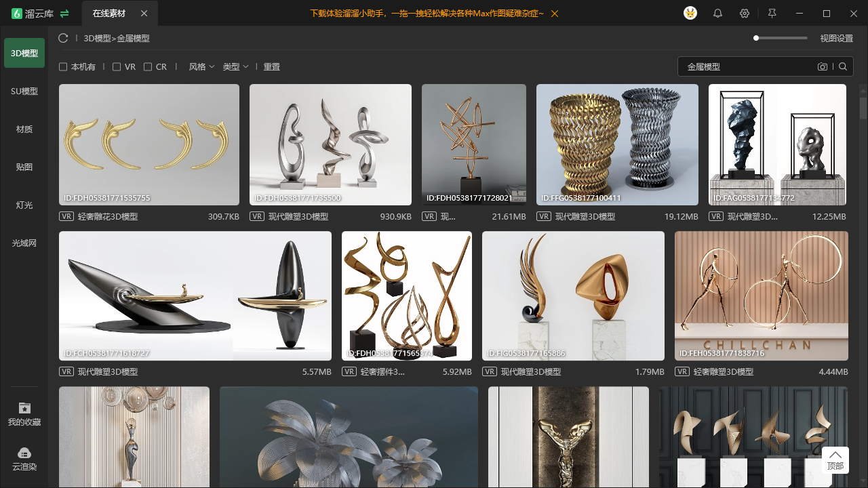The width and height of the screenshot is (868, 488).
Task: Enable the VR filter checkbox
Action: 117,67
